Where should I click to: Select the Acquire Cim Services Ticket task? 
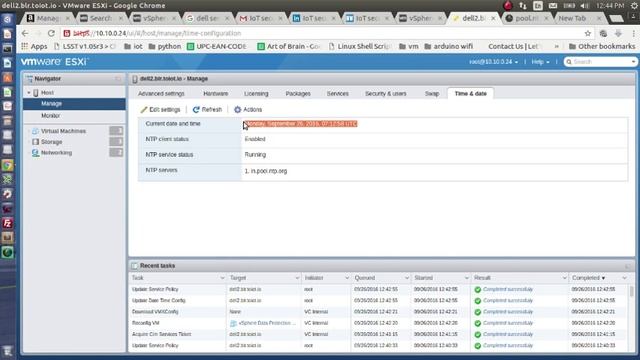(x=162, y=334)
